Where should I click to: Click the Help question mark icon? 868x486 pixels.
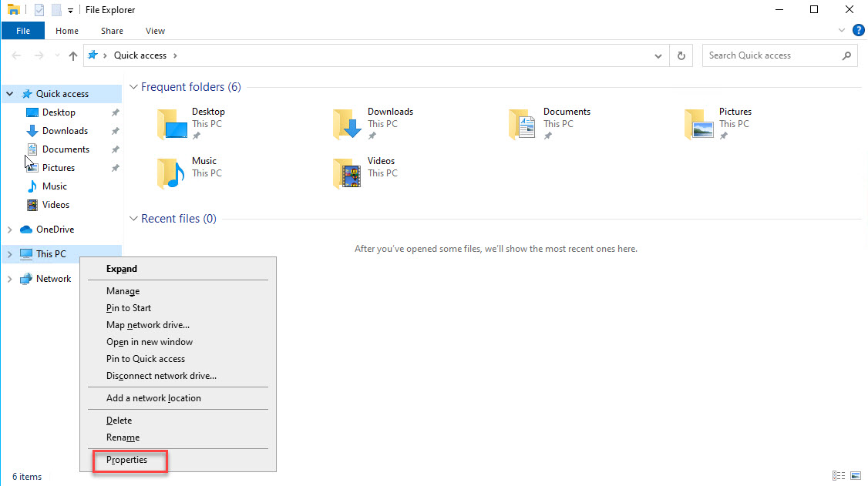click(x=858, y=31)
